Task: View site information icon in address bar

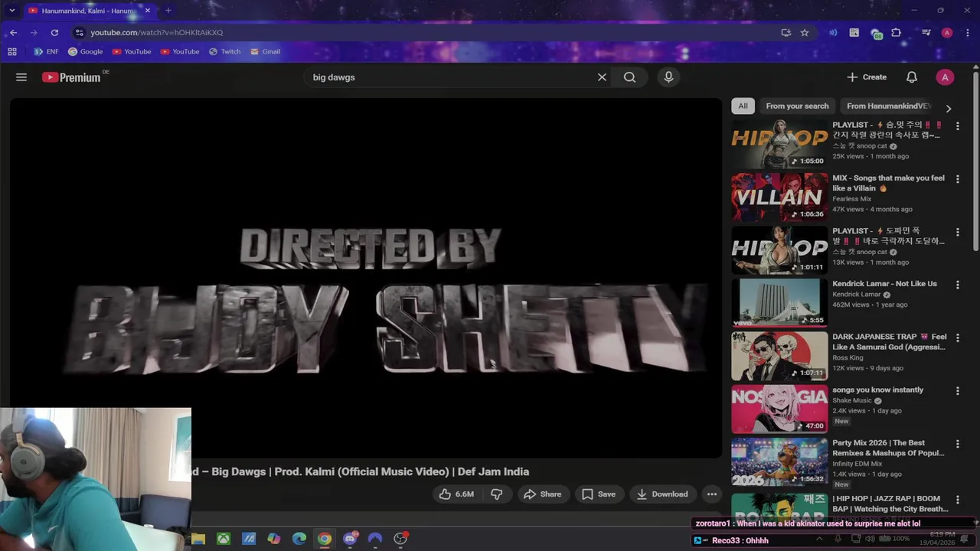Action: click(x=79, y=33)
